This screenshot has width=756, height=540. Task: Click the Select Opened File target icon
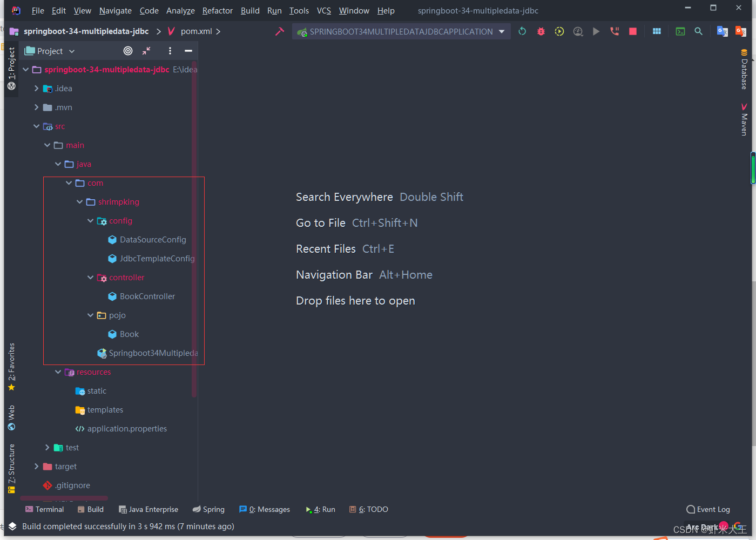pos(128,51)
